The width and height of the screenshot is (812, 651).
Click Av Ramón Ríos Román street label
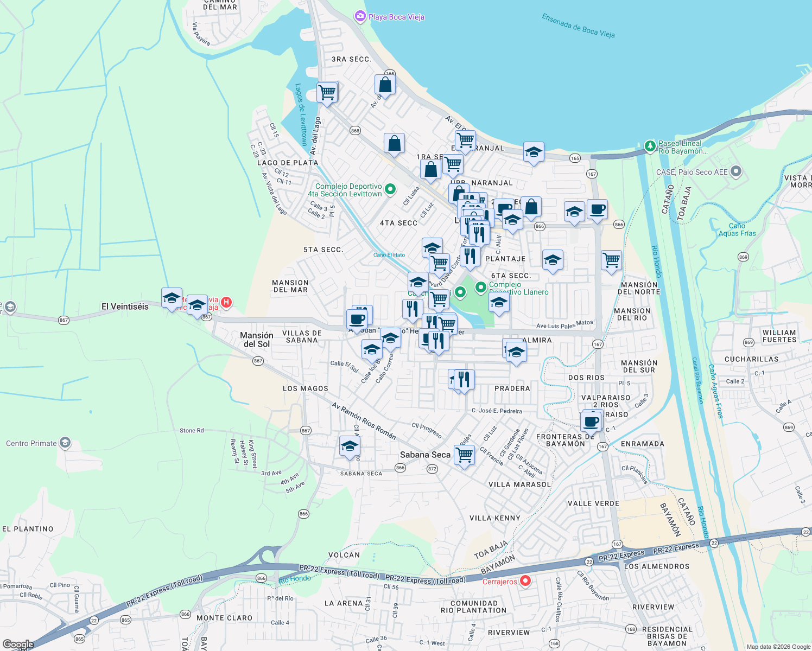(364, 420)
